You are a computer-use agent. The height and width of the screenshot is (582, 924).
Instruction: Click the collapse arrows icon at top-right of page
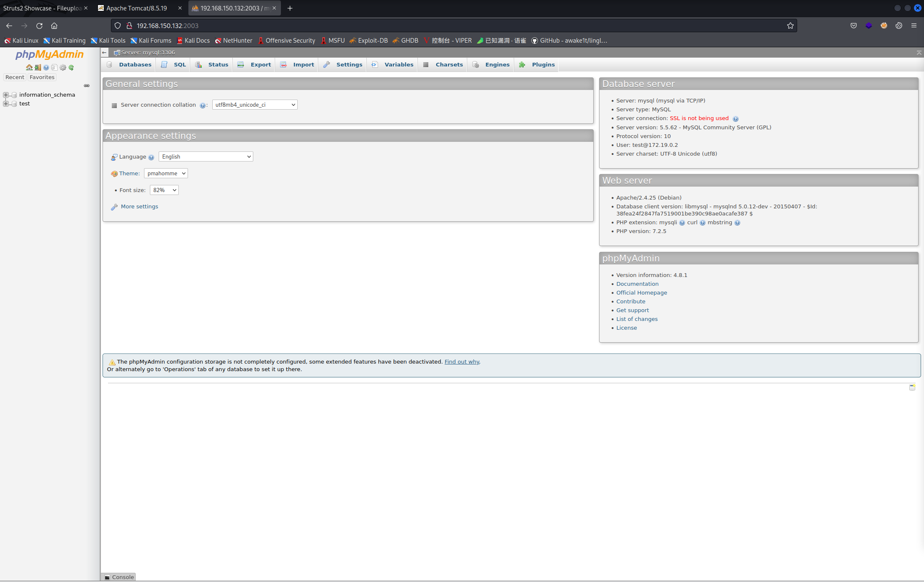coord(919,52)
